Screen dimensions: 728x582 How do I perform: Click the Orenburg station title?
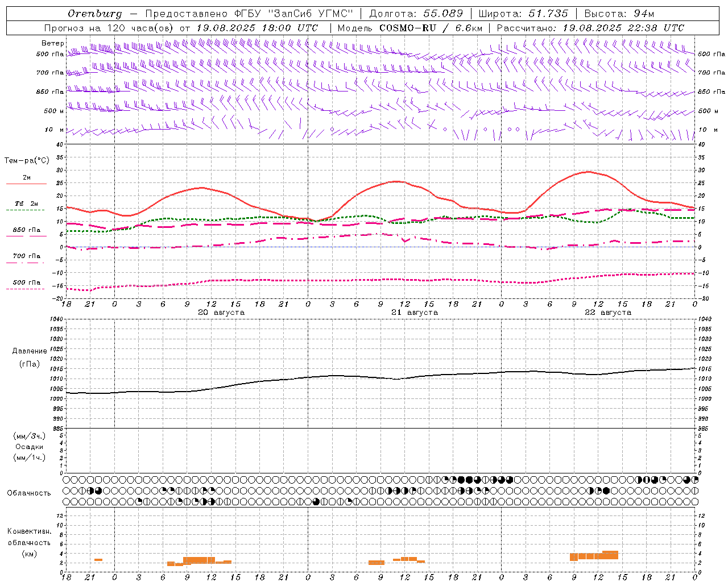coord(94,14)
